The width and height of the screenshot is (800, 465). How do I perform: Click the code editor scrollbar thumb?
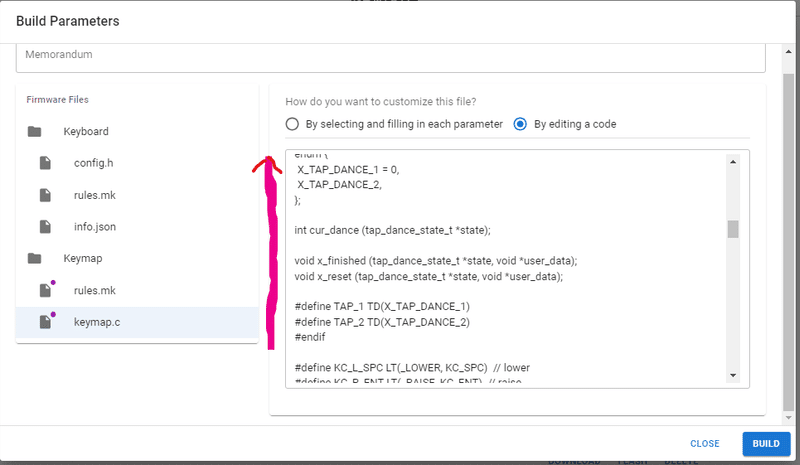point(733,229)
